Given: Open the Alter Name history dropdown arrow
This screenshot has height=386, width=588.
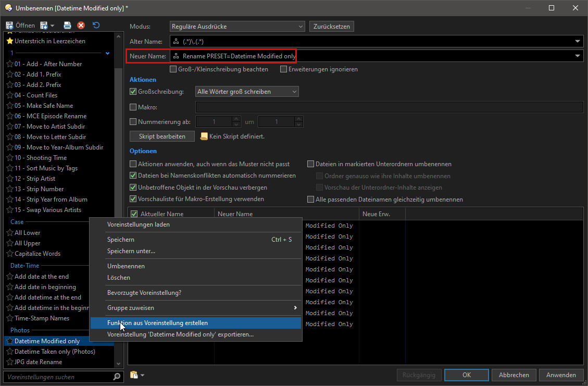Looking at the screenshot, I should (x=578, y=41).
